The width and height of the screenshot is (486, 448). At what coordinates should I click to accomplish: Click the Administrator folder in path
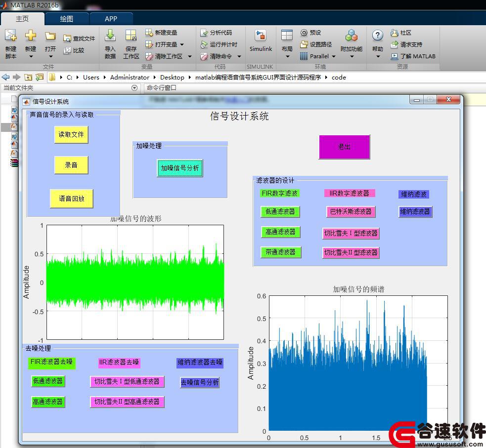click(x=130, y=78)
